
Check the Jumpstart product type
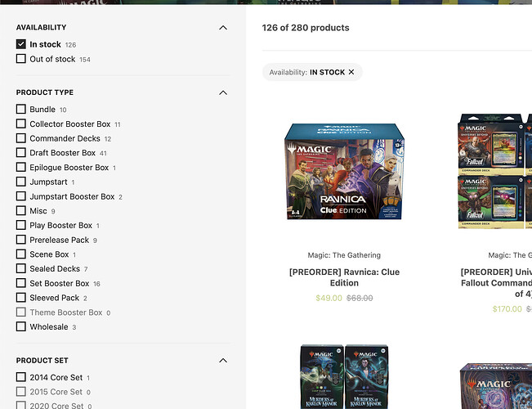21,182
